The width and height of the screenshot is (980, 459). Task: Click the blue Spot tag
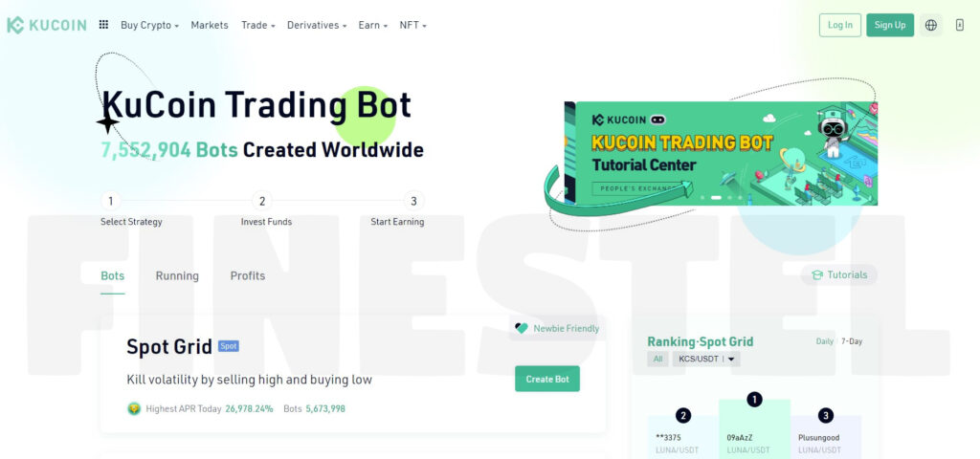coord(228,346)
